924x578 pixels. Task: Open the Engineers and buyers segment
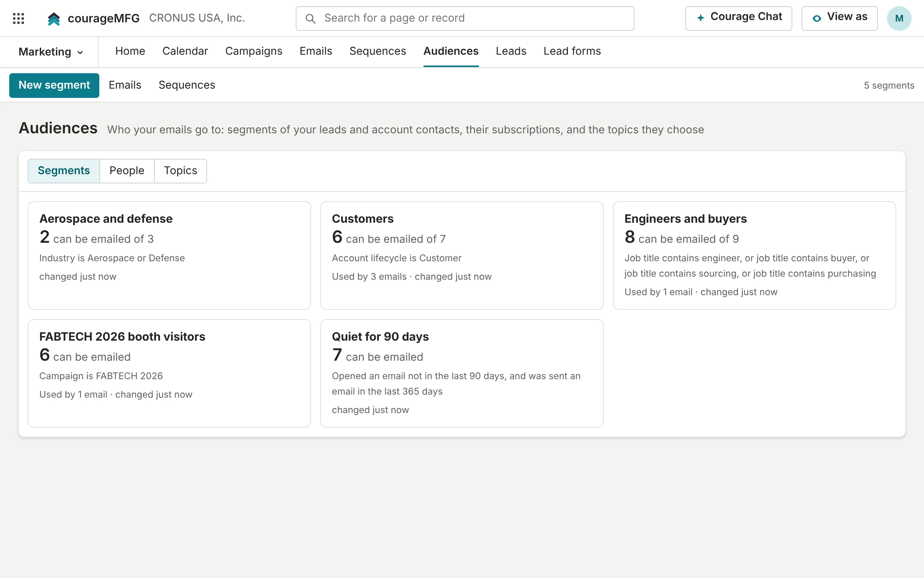pyautogui.click(x=755, y=255)
